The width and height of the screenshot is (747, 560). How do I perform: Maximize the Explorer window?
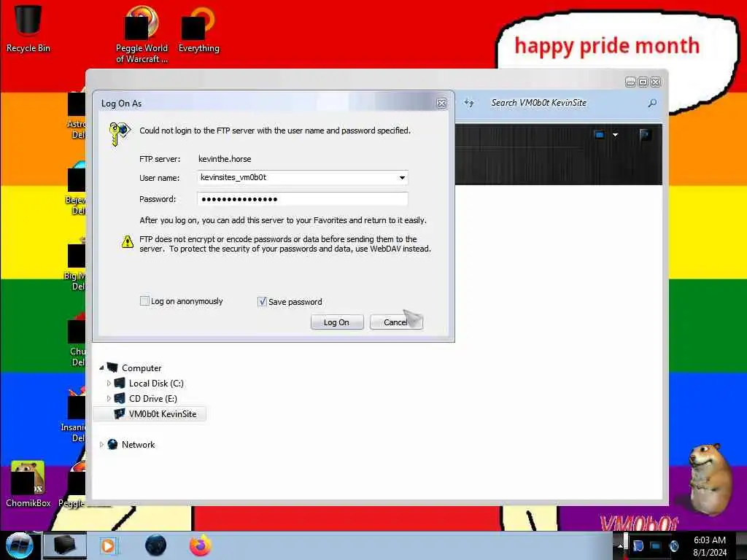point(643,82)
